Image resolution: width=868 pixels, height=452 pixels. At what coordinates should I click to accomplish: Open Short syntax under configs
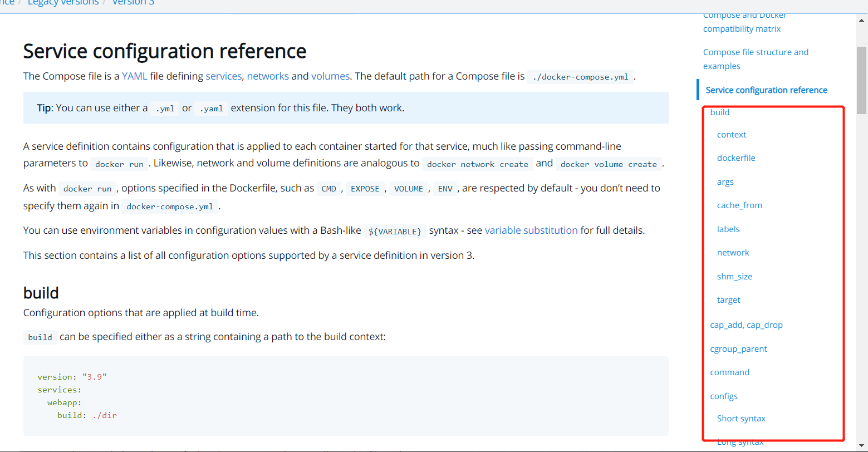(x=741, y=419)
